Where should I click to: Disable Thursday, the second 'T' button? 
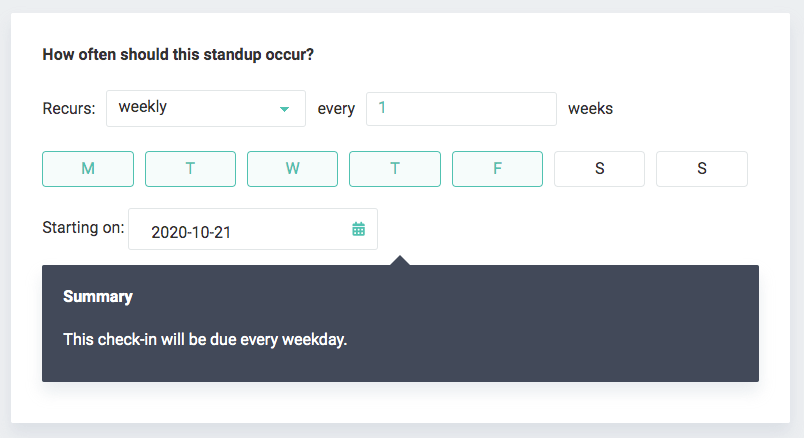tap(394, 169)
